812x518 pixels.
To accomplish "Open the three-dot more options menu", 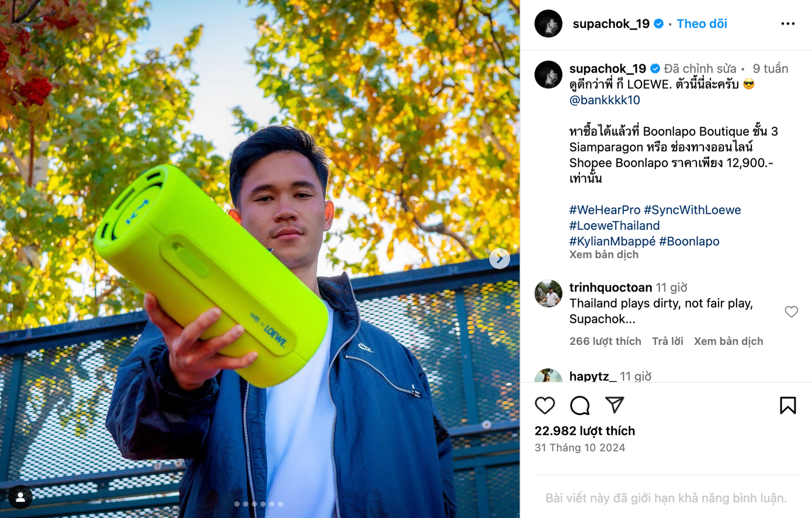I will click(788, 24).
